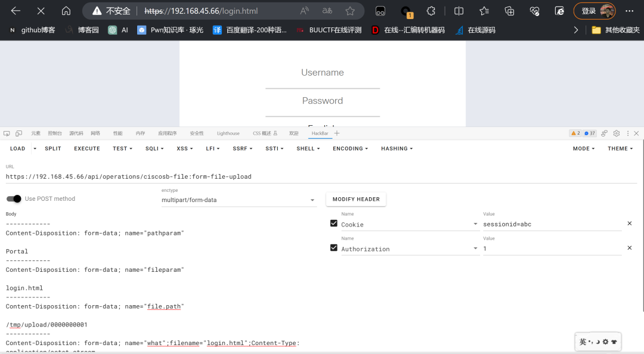Viewport: 644px width, 354px height.
Task: Open DevTools customize vertical dots menu
Action: (x=627, y=133)
